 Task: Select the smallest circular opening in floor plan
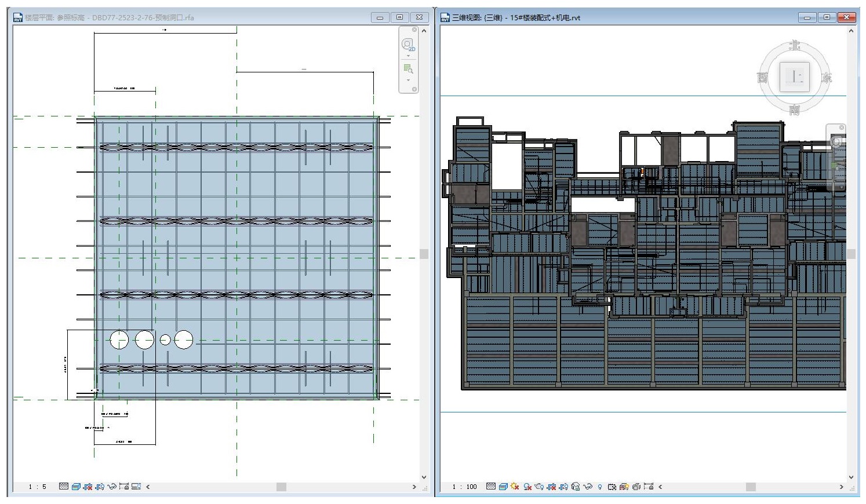tap(165, 339)
